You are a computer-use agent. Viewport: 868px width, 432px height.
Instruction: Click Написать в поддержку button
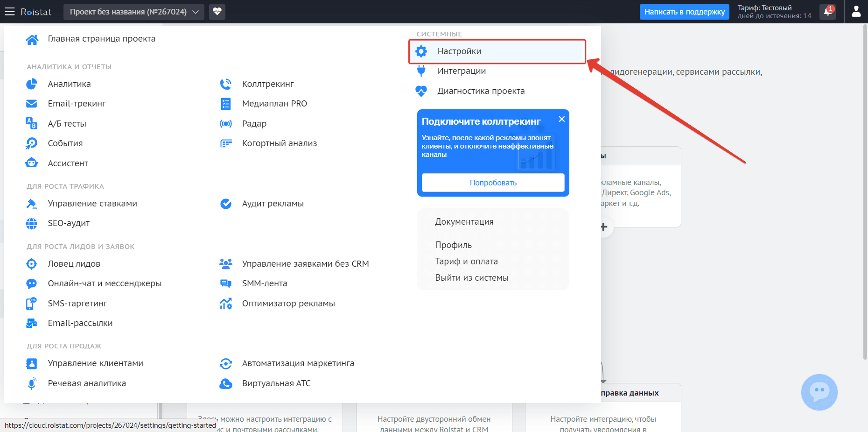684,12
